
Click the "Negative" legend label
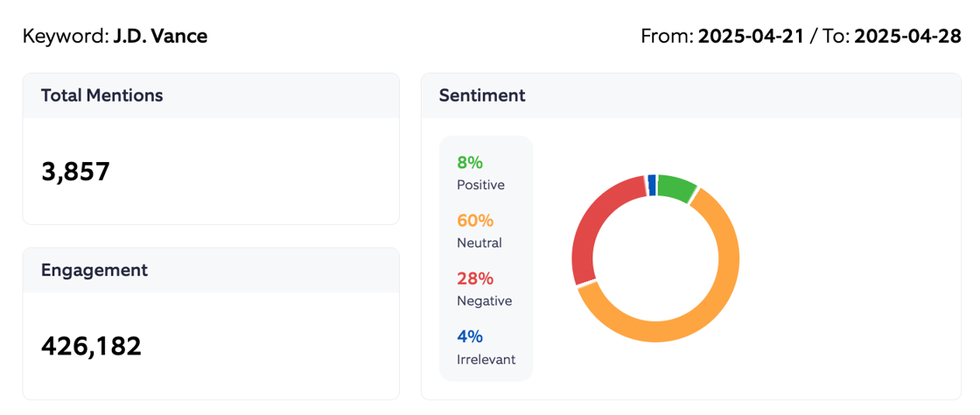(484, 301)
